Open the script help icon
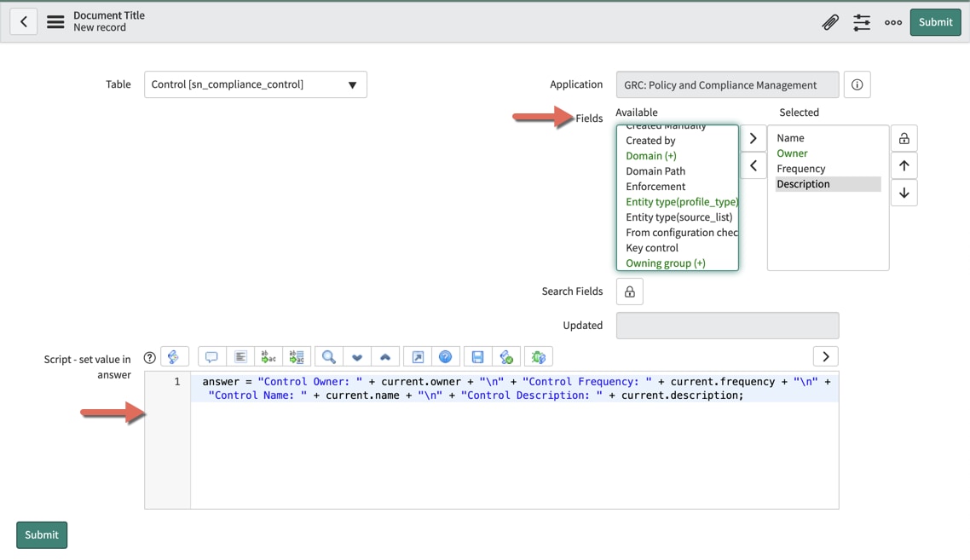 click(x=149, y=356)
